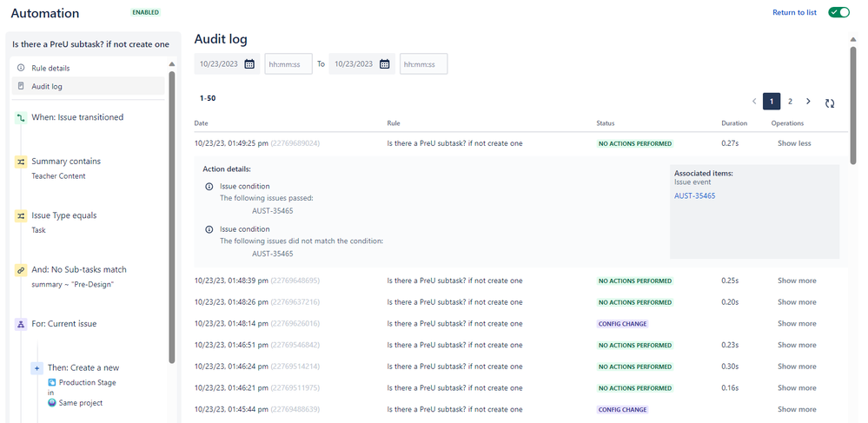Screen dimensions: 868x423
Task: Click the Date column header
Action: (201, 123)
